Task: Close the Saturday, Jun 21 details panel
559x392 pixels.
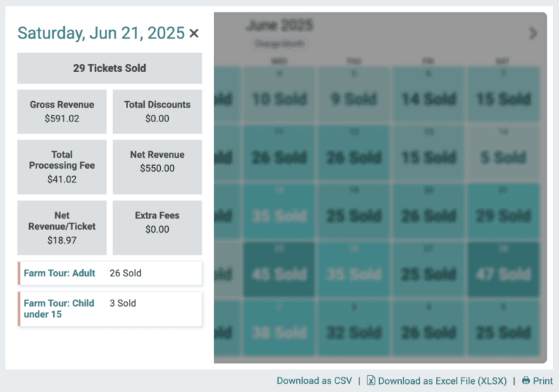Action: point(194,33)
